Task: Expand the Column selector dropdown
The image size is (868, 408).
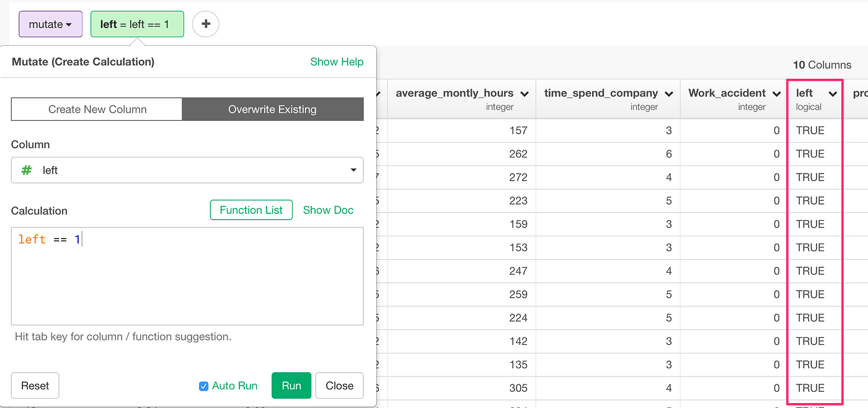Action: tap(353, 170)
